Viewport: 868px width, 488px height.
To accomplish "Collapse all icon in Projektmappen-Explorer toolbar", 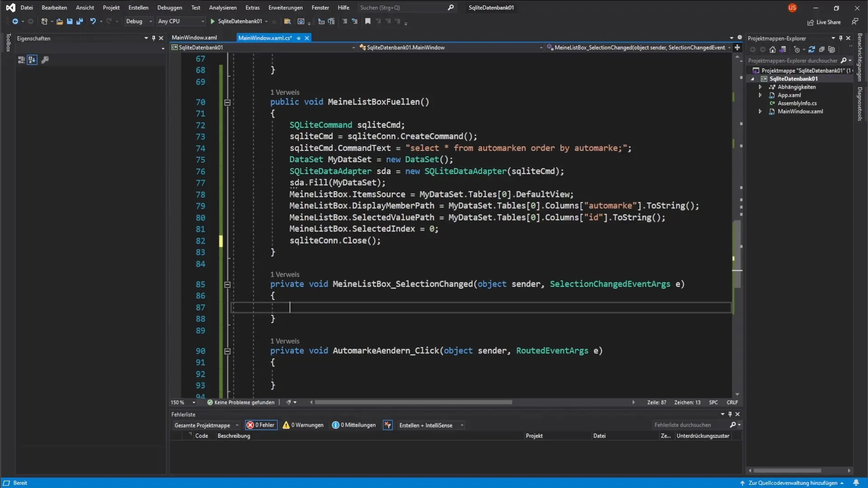I will 822,50.
